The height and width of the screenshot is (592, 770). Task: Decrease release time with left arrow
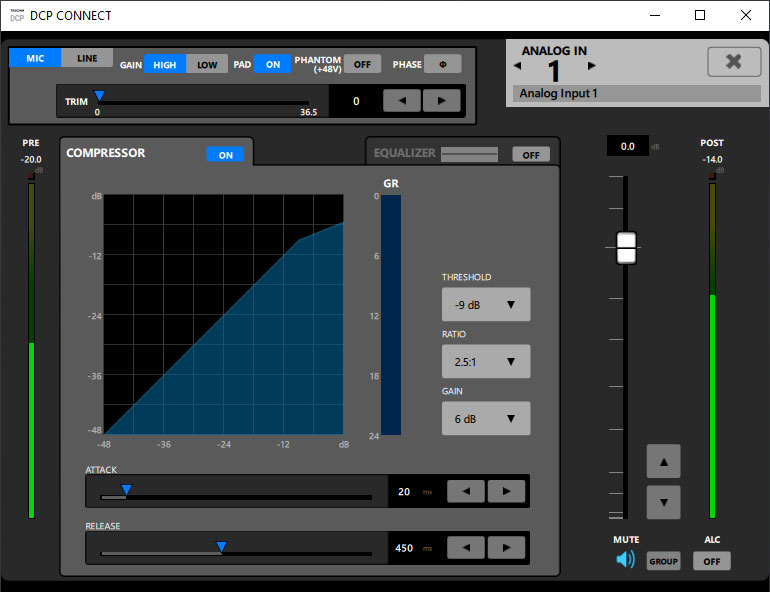pos(466,548)
